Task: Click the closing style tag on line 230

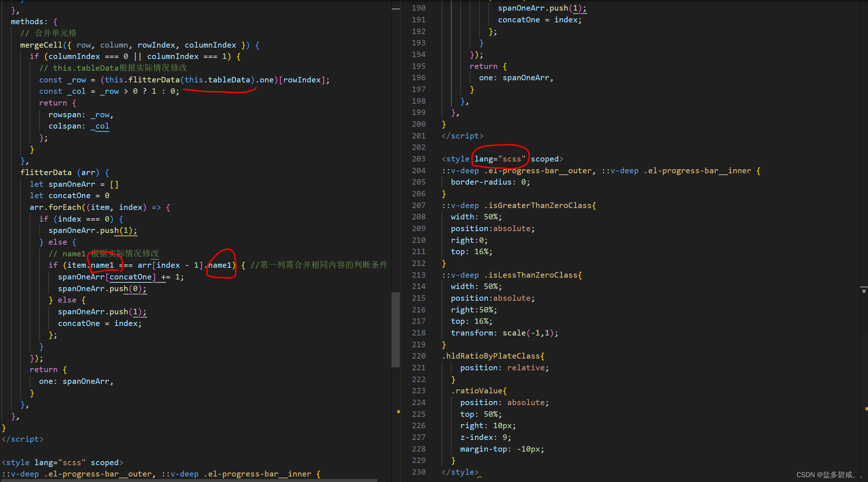Action: pyautogui.click(x=460, y=472)
